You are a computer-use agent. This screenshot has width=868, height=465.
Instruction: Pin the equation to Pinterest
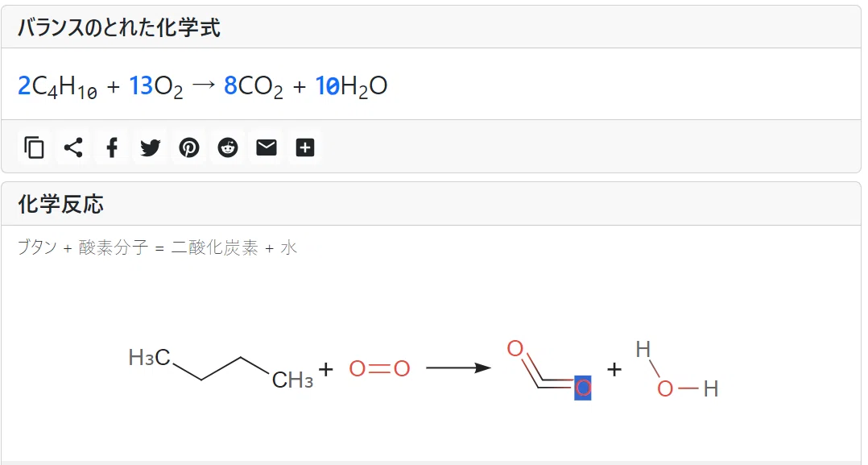(188, 147)
